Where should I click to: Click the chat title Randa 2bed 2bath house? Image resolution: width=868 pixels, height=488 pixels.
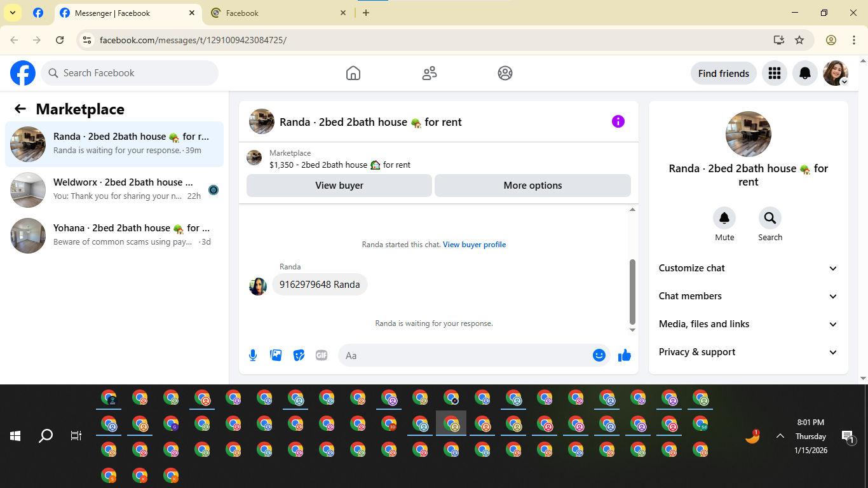(370, 122)
